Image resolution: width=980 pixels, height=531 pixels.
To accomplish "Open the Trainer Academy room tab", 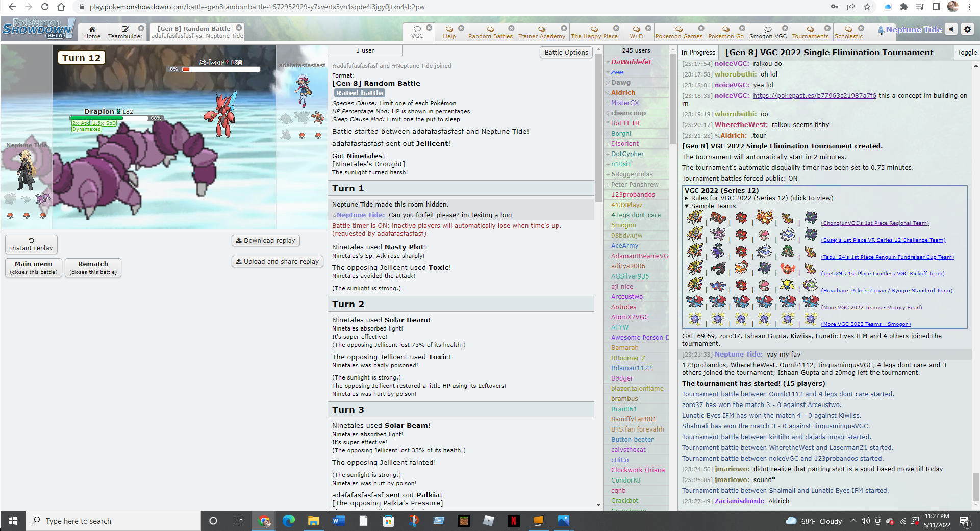I will 542,32.
